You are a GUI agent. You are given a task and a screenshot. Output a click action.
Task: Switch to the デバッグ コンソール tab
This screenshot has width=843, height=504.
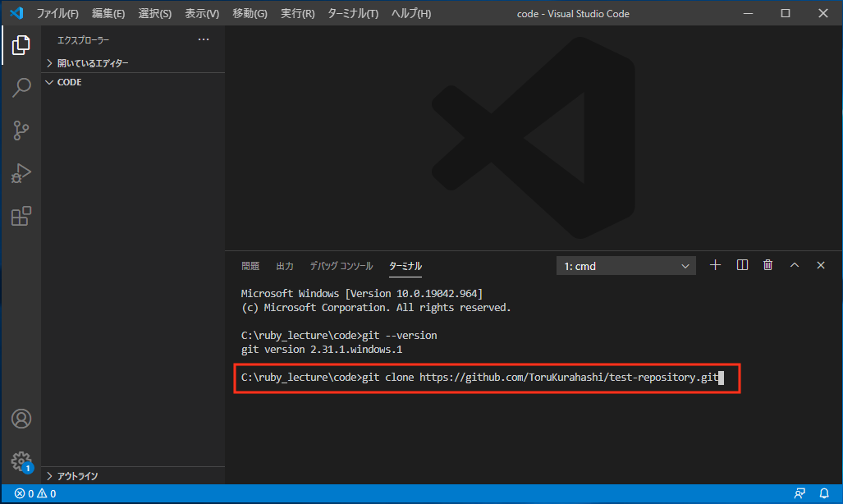[341, 266]
